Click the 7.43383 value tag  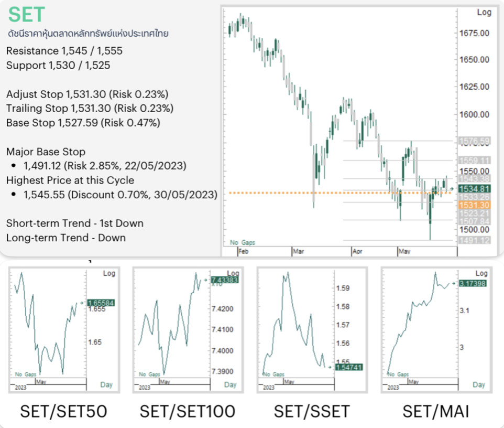225,280
